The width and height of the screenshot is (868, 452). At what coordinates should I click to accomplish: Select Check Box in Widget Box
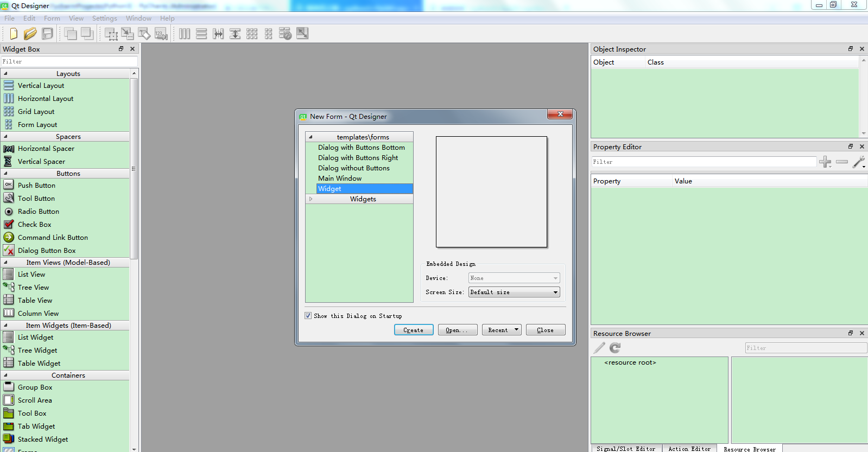pos(35,225)
